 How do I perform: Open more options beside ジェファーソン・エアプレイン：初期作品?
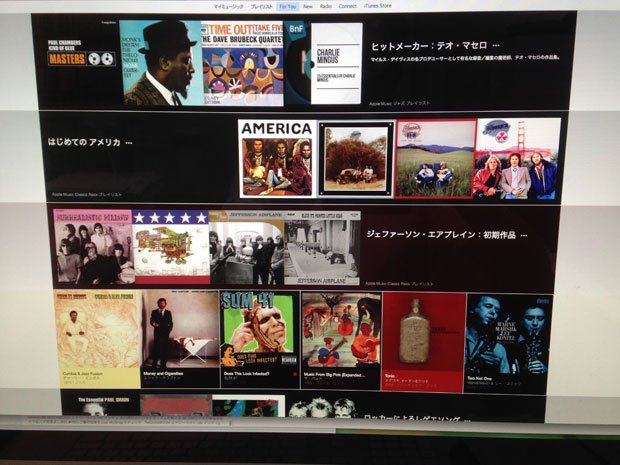pyautogui.click(x=524, y=236)
